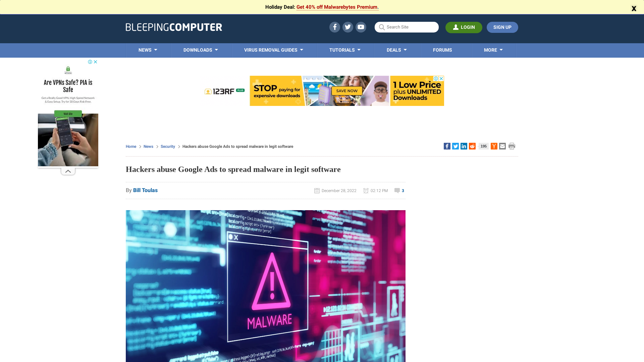Screen dimensions: 644x362
Task: Click author link Bill Toulas
Action: click(145, 190)
